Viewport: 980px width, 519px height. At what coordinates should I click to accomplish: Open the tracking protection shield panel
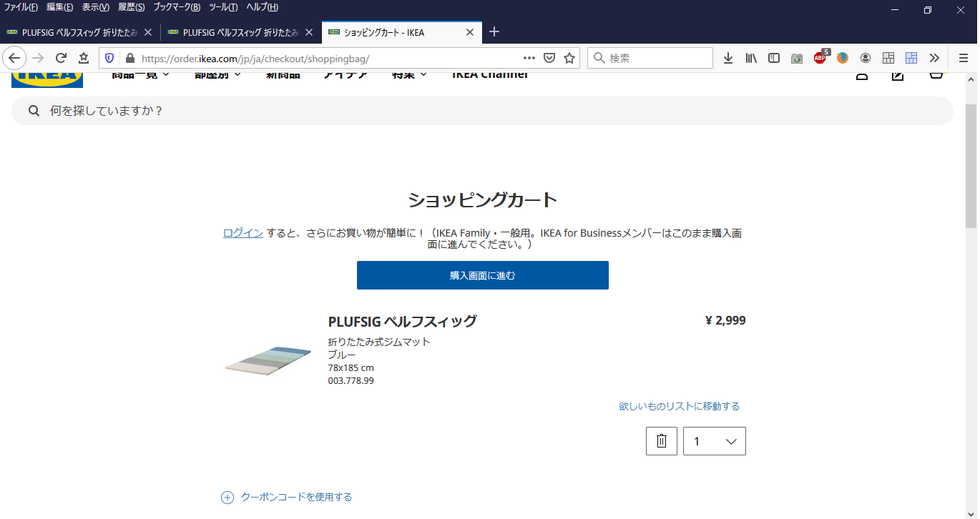tap(109, 58)
